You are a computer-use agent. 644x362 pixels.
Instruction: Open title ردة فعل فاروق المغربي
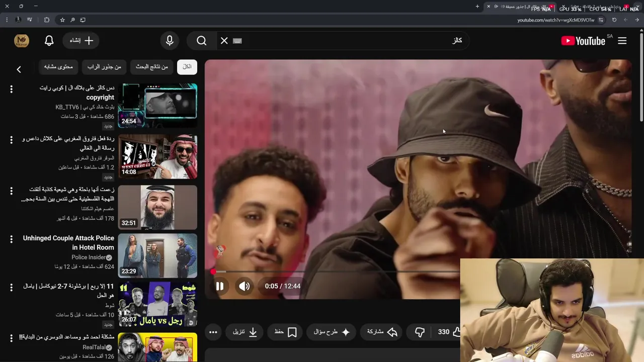[x=68, y=143]
